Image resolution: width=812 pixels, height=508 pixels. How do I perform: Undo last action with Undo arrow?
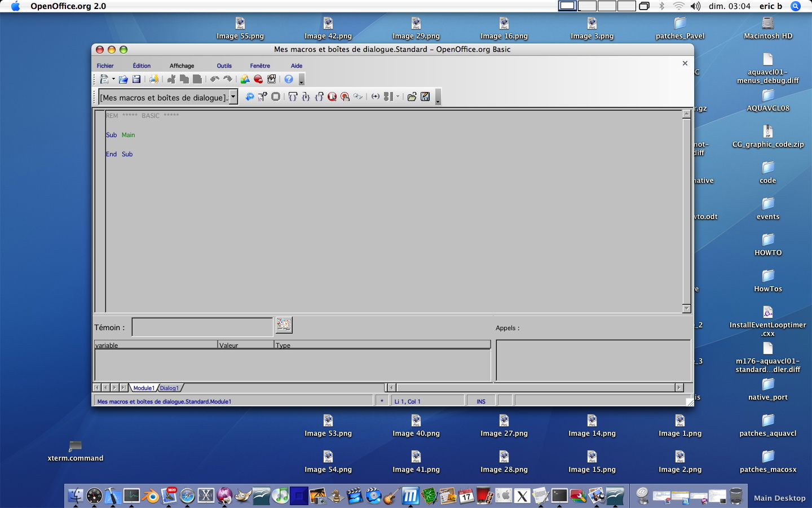point(215,79)
